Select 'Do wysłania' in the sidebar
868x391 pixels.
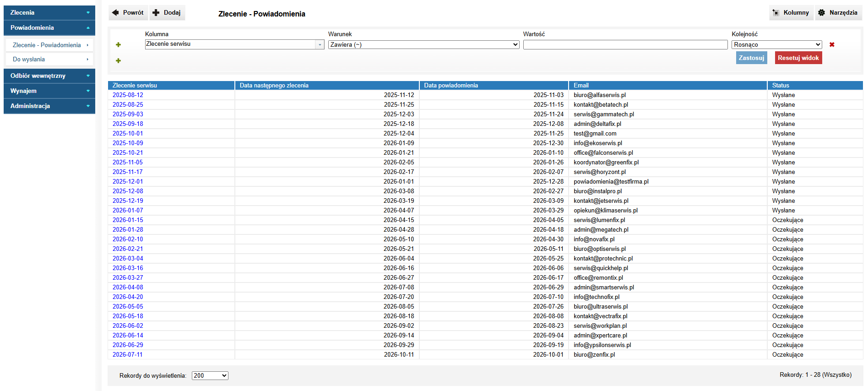(49, 60)
